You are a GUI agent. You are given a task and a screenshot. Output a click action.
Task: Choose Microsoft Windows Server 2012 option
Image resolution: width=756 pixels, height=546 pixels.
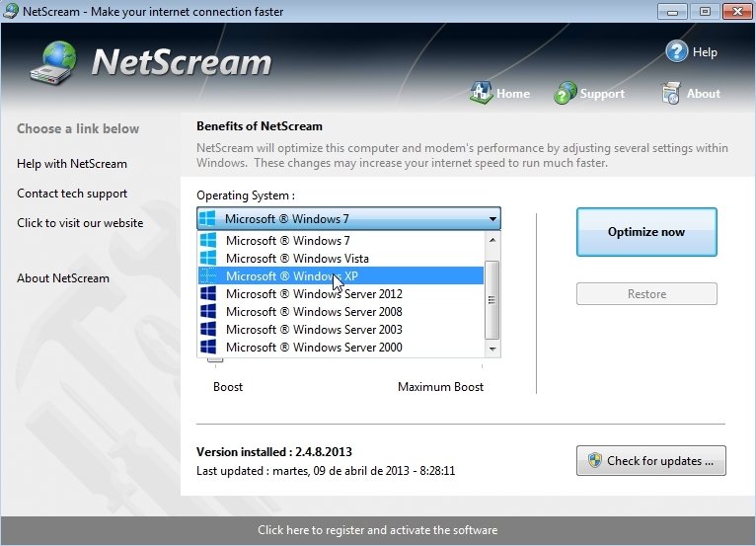coord(340,294)
